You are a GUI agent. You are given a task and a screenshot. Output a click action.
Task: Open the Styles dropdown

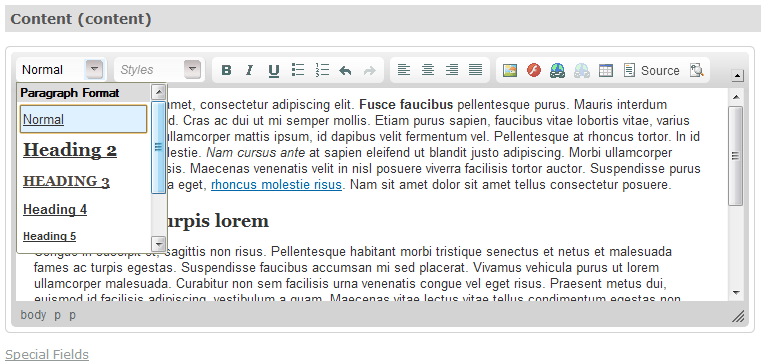click(193, 70)
